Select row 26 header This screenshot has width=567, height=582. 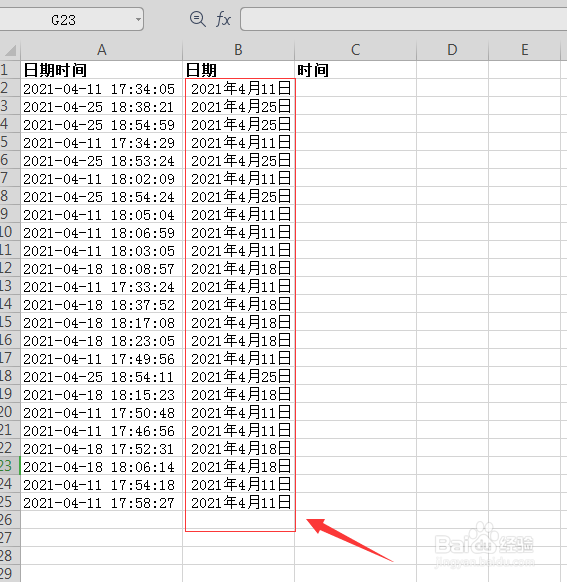[10, 520]
